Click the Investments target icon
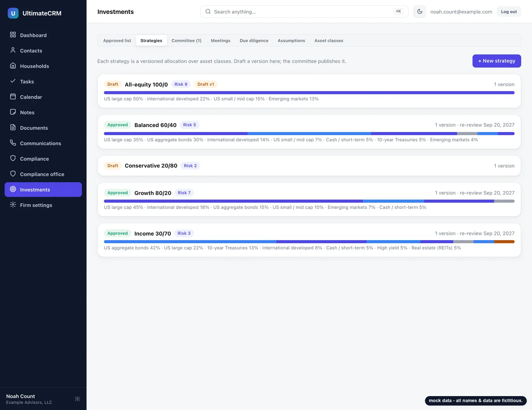 click(13, 189)
